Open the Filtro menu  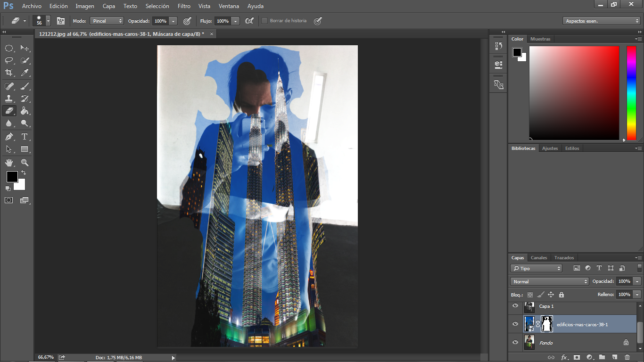point(184,6)
